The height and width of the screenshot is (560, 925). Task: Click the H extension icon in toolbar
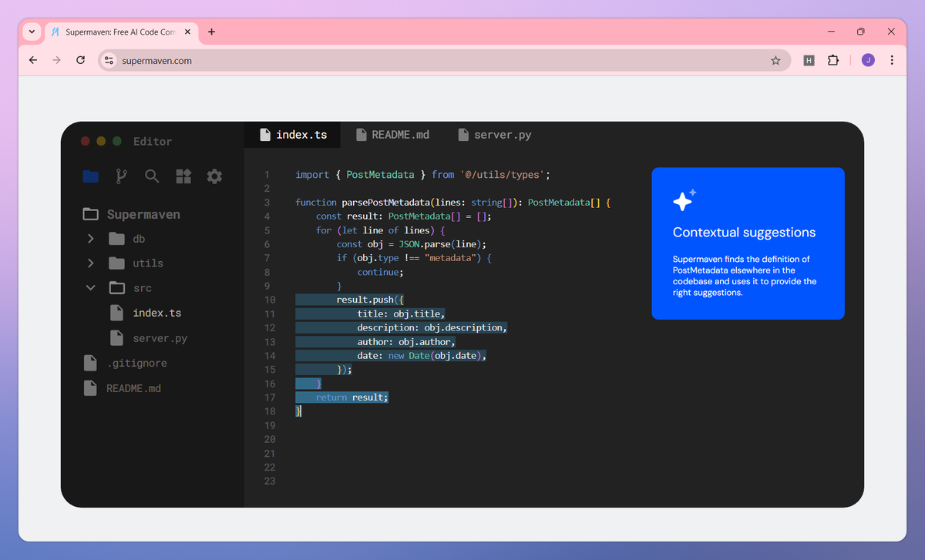pyautogui.click(x=809, y=60)
